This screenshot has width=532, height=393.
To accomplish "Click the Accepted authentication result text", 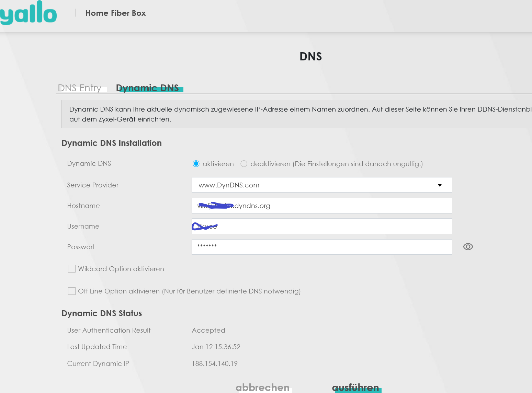I will 208,330.
